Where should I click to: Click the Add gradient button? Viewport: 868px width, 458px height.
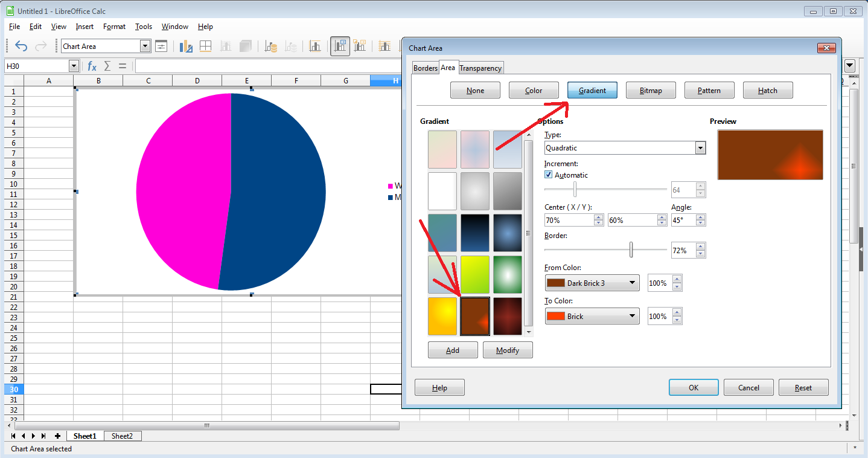point(453,350)
